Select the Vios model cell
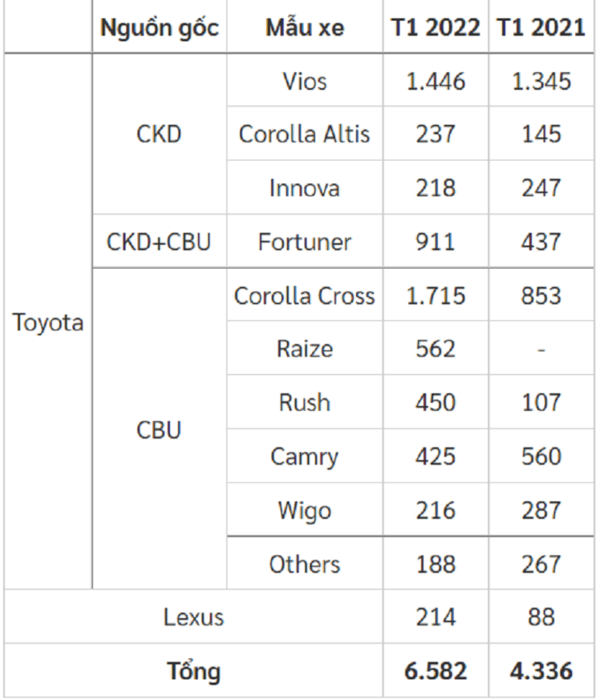This screenshot has width=596, height=700. coord(305,80)
